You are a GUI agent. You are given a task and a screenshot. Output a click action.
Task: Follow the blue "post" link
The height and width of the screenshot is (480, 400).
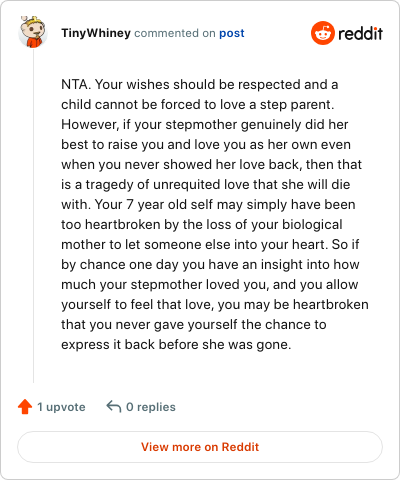click(232, 33)
